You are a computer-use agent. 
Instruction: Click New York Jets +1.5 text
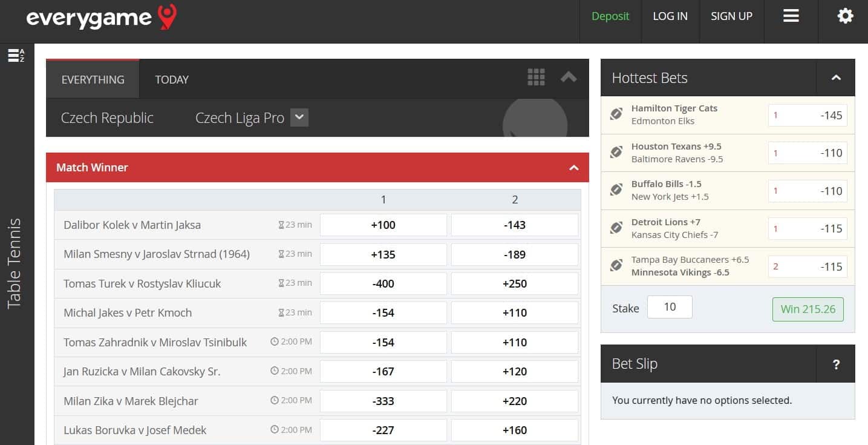(x=670, y=197)
